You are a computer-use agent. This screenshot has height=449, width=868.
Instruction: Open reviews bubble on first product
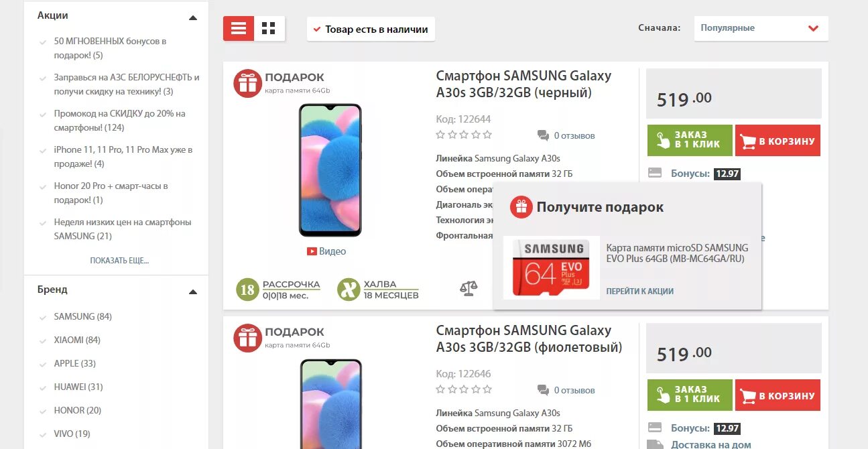click(x=543, y=135)
